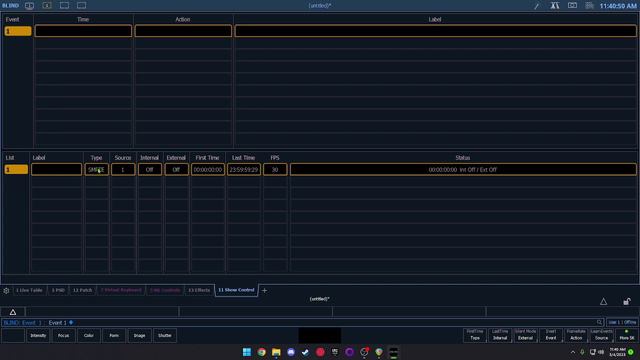Click the BLIND mode indicator at top left

11,6
